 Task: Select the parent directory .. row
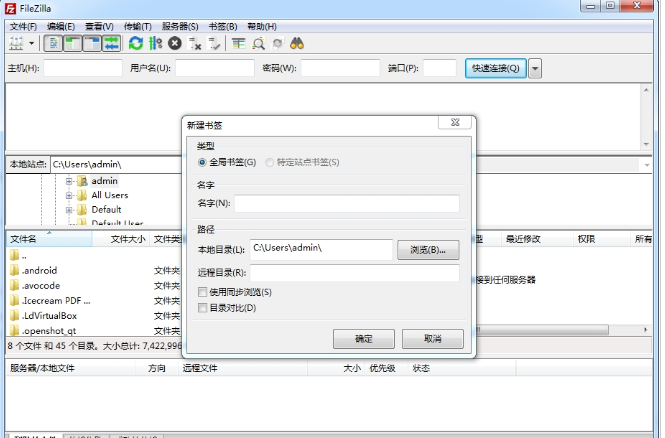pyautogui.click(x=94, y=256)
